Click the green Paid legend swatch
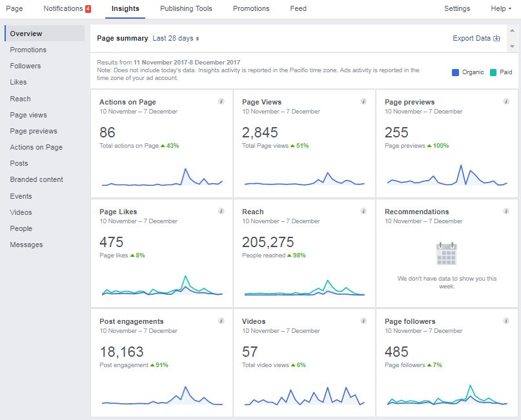This screenshot has height=420, width=521. point(493,72)
